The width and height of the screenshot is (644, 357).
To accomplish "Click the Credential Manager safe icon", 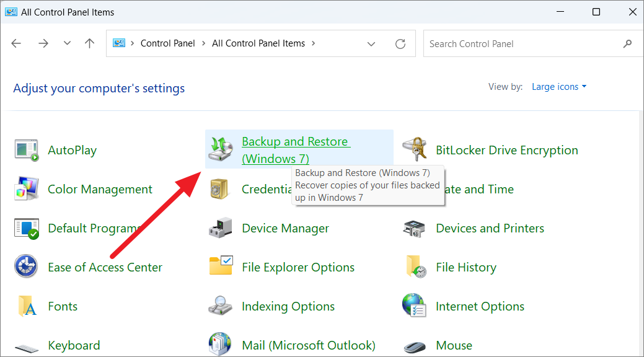I will (219, 188).
